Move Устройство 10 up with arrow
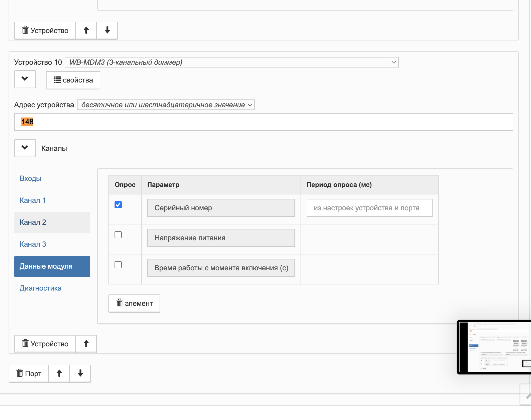This screenshot has width=531, height=420. coord(86,344)
